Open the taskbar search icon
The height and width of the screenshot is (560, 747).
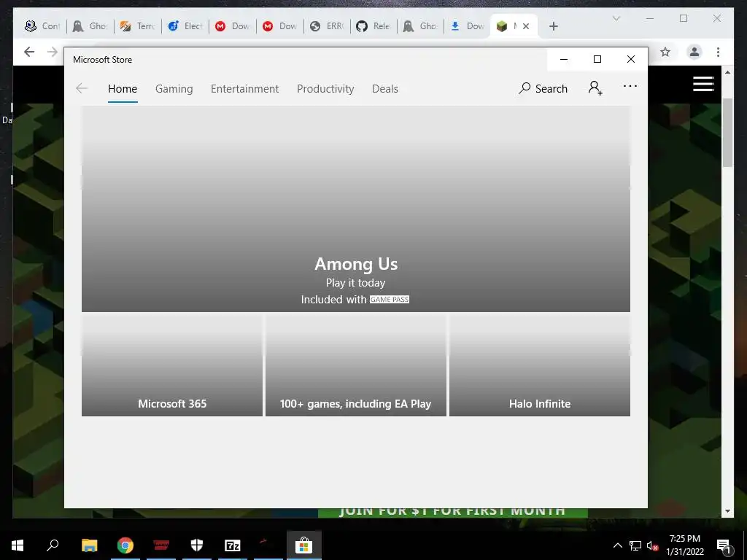click(53, 545)
